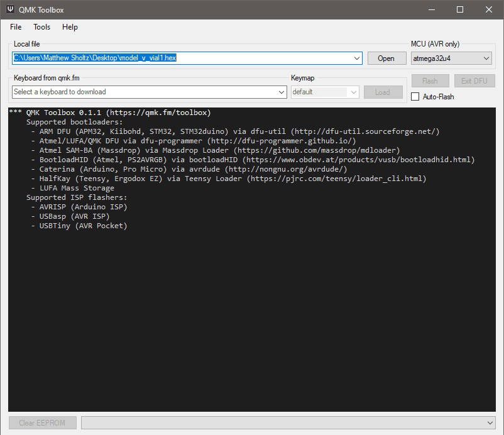
Task: Click the Flash button
Action: coord(430,81)
